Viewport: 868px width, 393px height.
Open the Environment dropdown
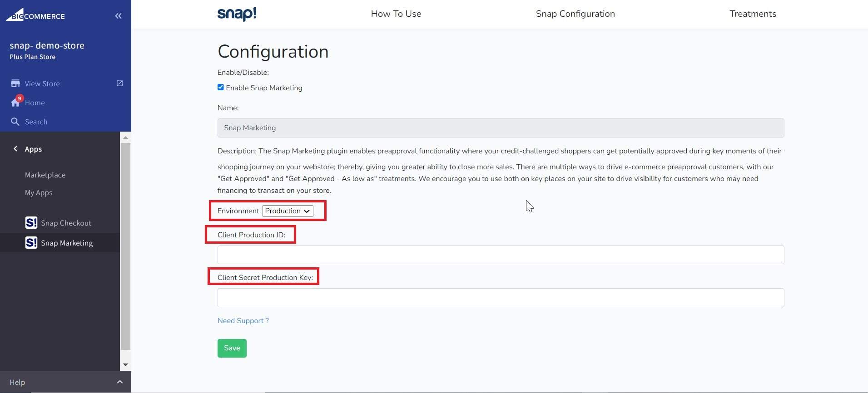[x=288, y=211]
